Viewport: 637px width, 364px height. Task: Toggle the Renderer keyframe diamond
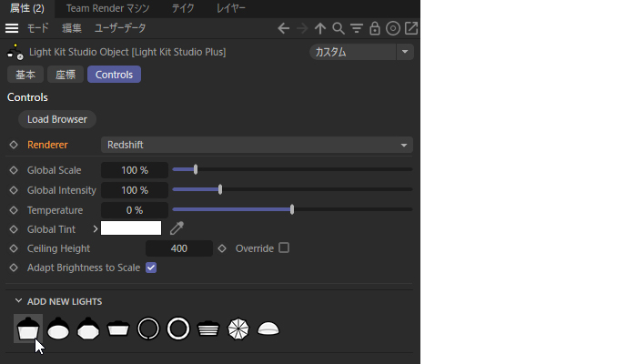pos(14,145)
